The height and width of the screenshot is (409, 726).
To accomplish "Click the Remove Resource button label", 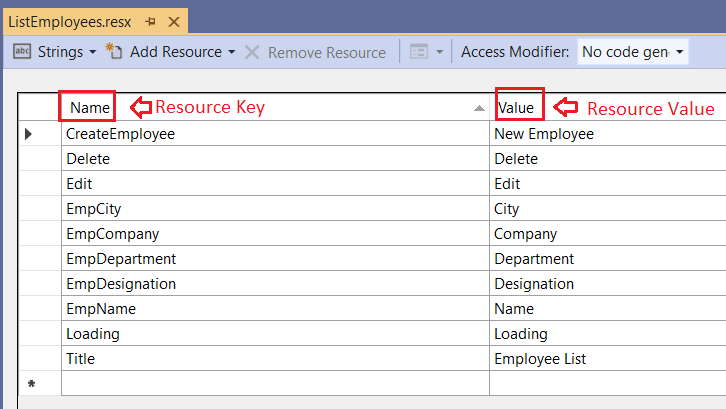I will tap(327, 52).
